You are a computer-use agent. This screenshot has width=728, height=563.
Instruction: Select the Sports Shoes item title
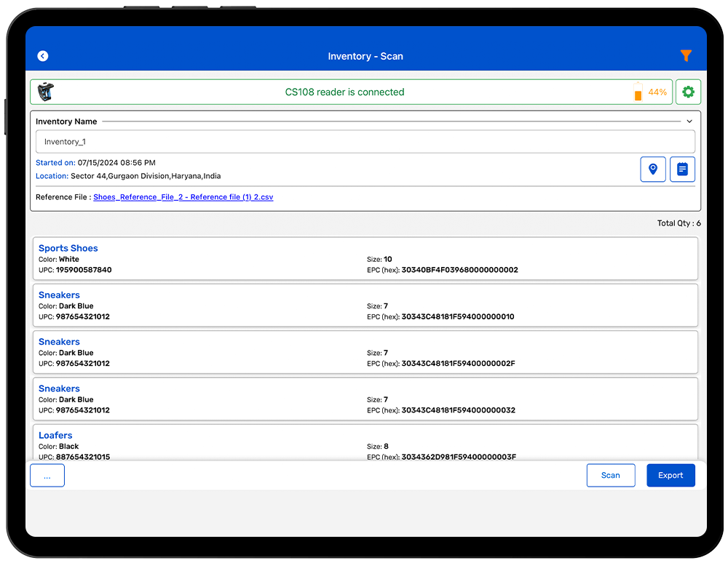[x=68, y=248]
